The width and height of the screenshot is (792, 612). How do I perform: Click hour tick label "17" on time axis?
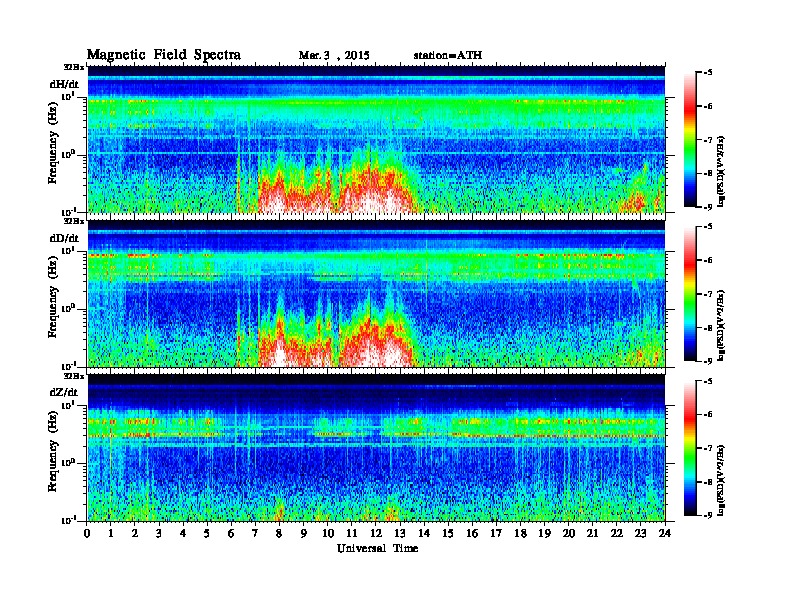pyautogui.click(x=496, y=534)
